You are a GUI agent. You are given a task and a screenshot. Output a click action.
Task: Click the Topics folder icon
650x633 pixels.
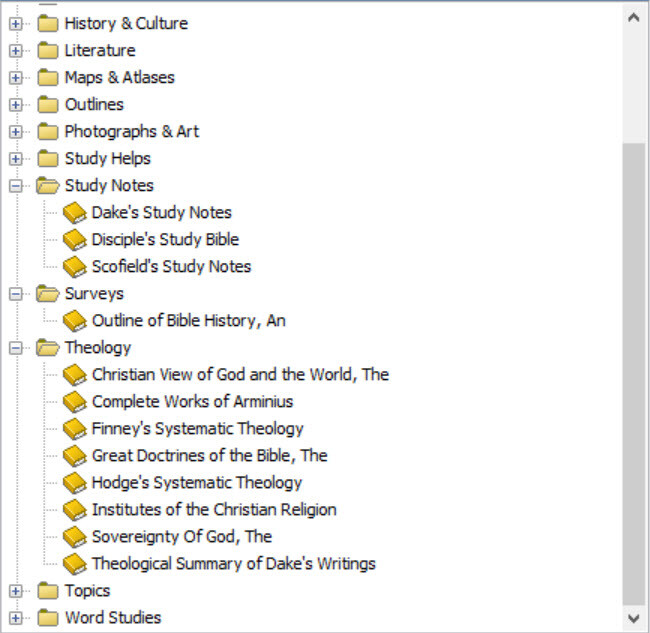coord(48,591)
